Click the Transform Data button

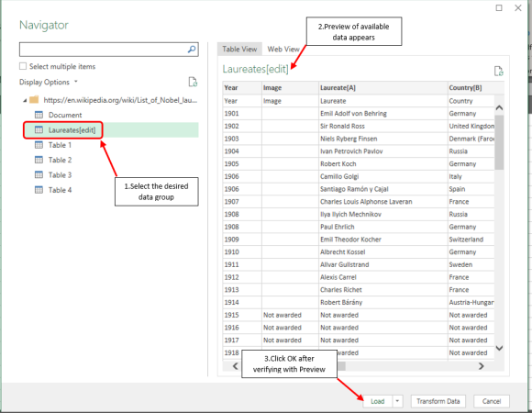tap(438, 401)
